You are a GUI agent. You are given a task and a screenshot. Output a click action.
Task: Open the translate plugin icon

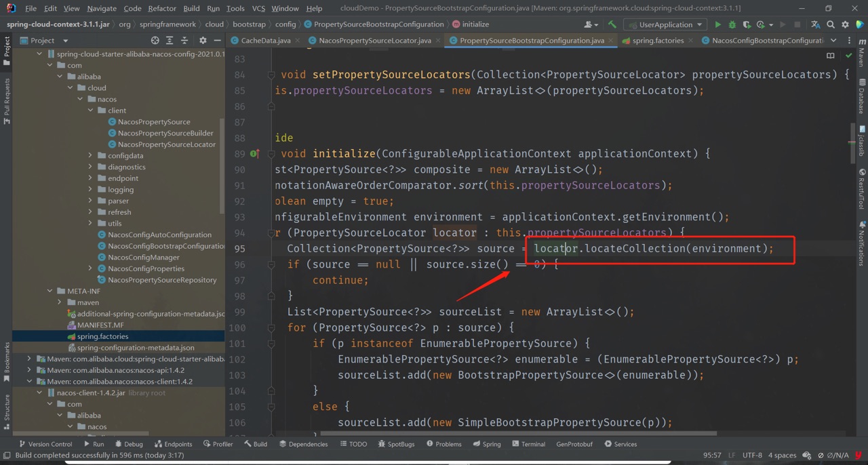[815, 24]
